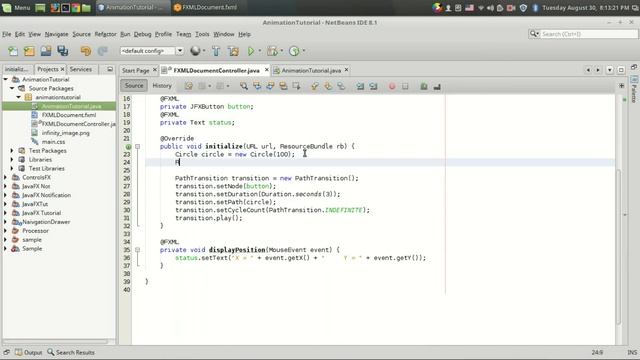Collapse the Source Packages node

[12, 88]
